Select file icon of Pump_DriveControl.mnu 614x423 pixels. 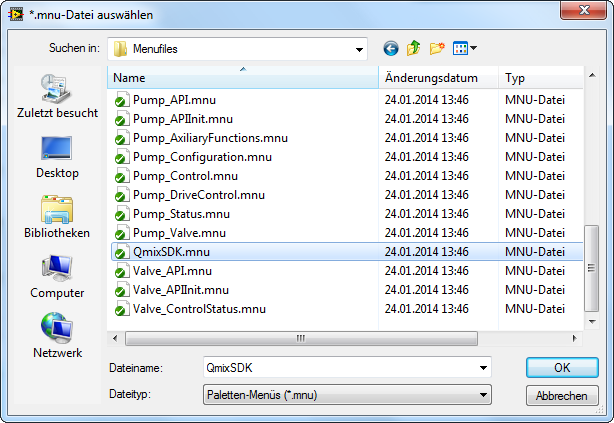121,195
